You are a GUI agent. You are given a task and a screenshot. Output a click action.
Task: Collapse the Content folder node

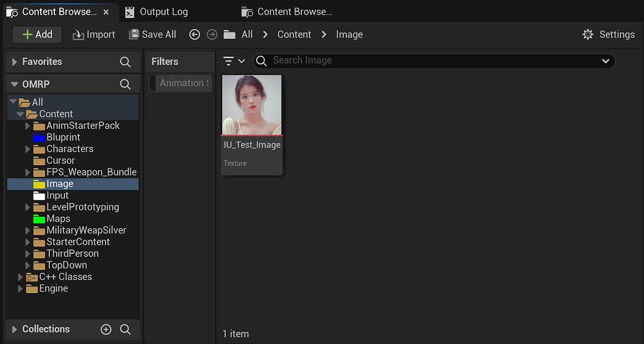tap(21, 114)
